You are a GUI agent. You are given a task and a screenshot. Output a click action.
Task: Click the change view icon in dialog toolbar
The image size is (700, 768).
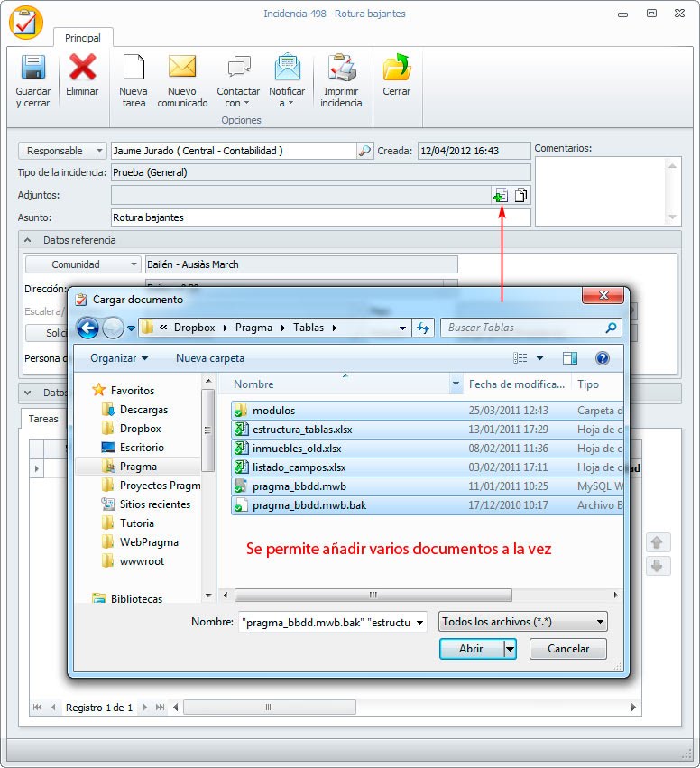[520, 358]
